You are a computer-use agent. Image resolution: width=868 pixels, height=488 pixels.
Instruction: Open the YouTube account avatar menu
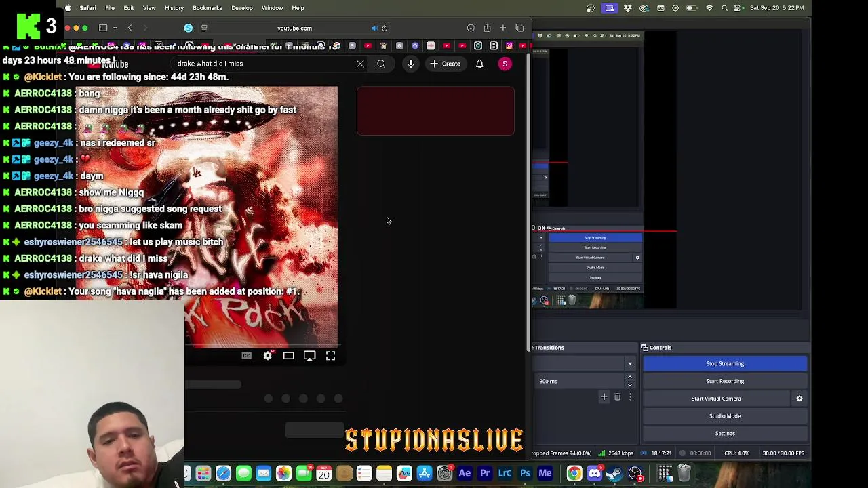tap(505, 64)
